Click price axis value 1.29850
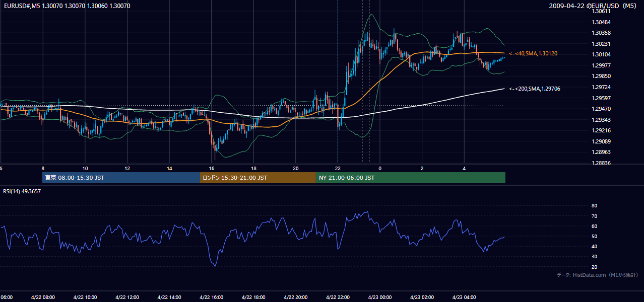 (x=601, y=76)
